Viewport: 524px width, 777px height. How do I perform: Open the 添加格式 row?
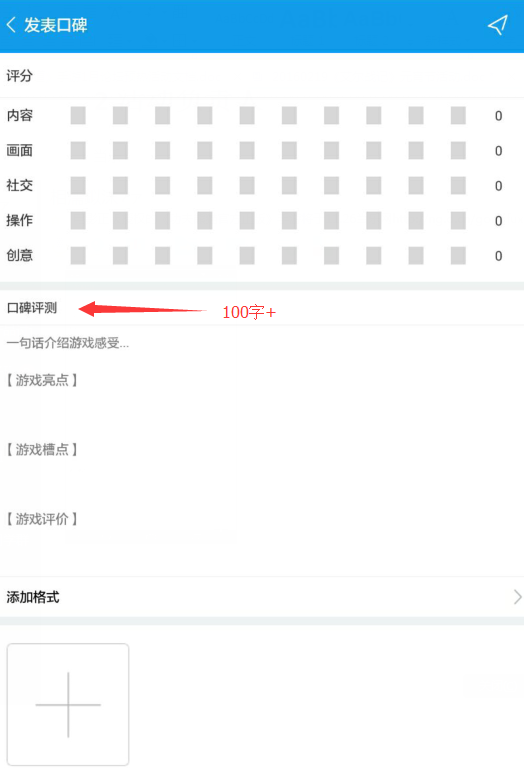(262, 597)
